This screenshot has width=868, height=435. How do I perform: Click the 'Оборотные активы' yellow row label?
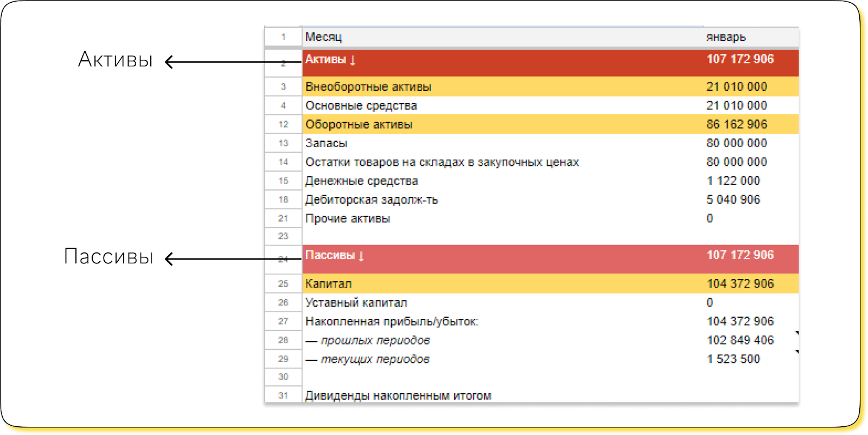pyautogui.click(x=359, y=124)
